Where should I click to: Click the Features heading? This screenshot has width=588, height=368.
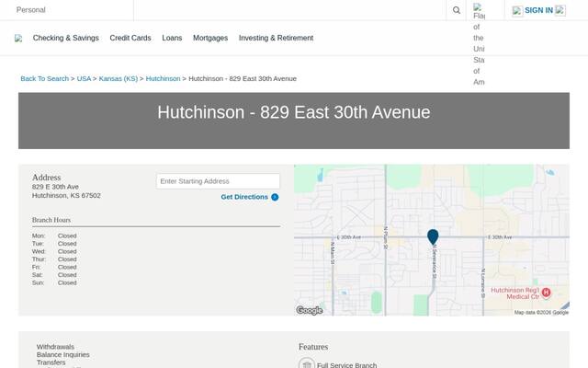tap(313, 347)
